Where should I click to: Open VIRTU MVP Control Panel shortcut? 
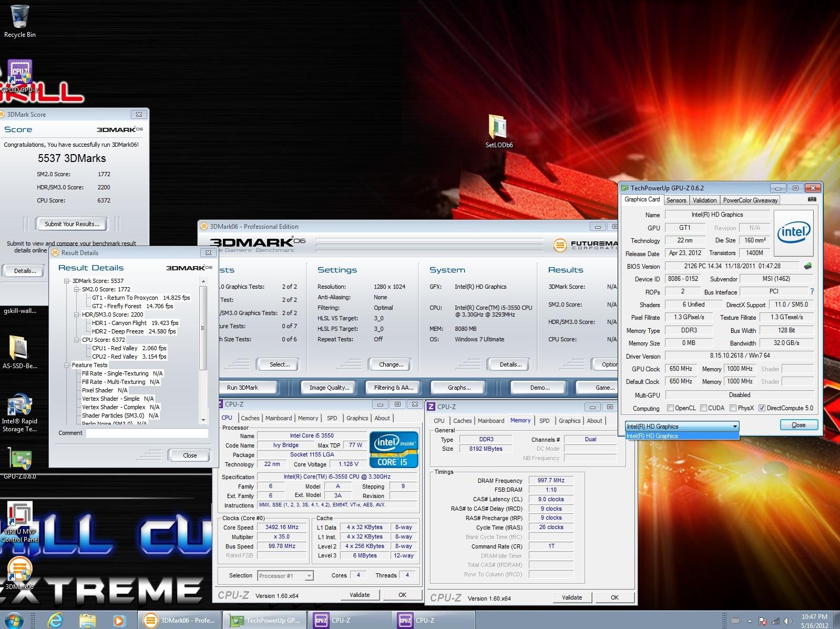click(x=19, y=523)
